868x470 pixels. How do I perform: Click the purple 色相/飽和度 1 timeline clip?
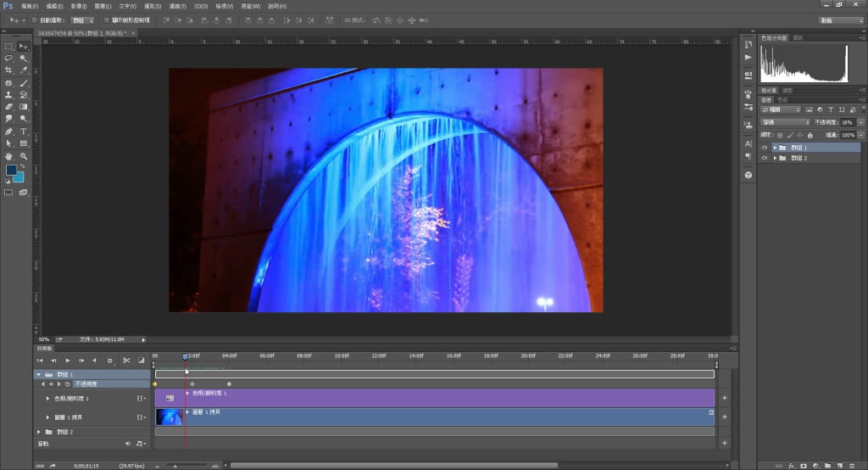441,397
